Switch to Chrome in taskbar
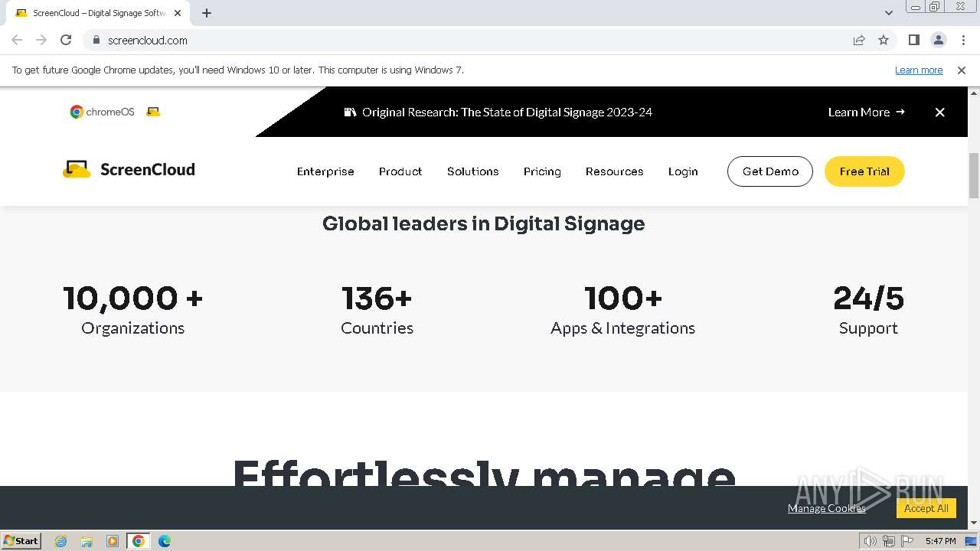The height and width of the screenshot is (551, 980). 139,541
